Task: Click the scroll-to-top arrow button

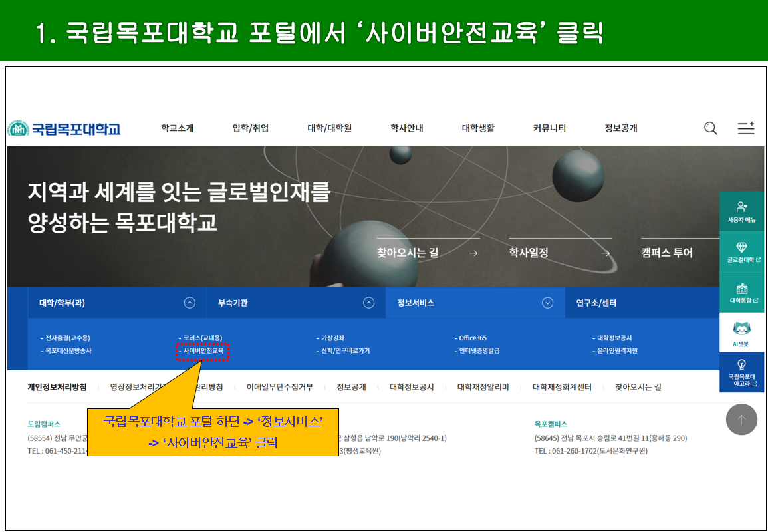Action: [x=741, y=420]
